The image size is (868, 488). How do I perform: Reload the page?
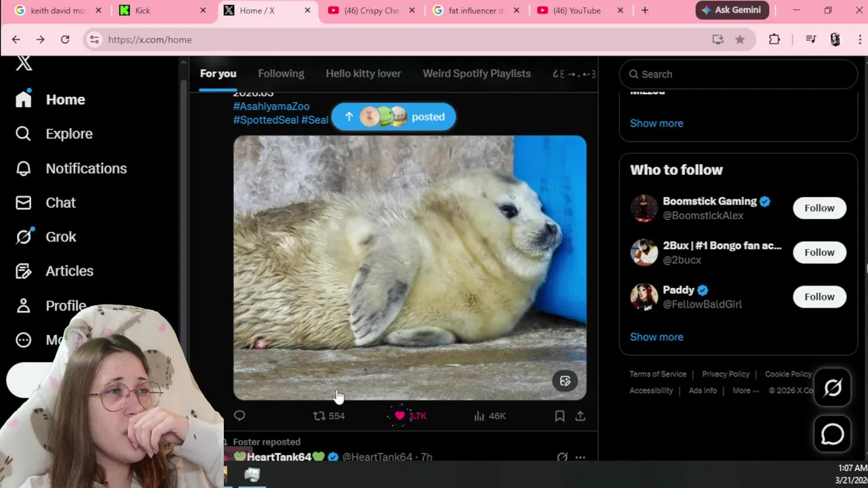click(x=65, y=39)
